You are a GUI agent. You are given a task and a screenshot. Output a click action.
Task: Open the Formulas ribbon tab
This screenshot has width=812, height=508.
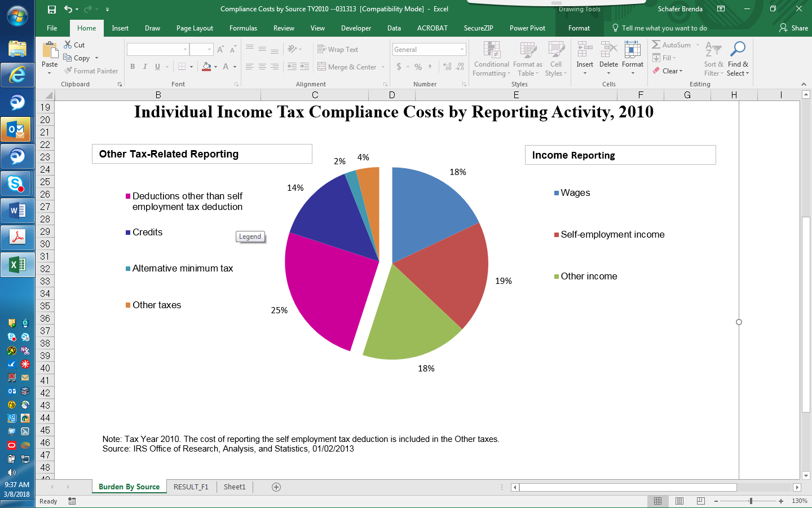tap(243, 28)
